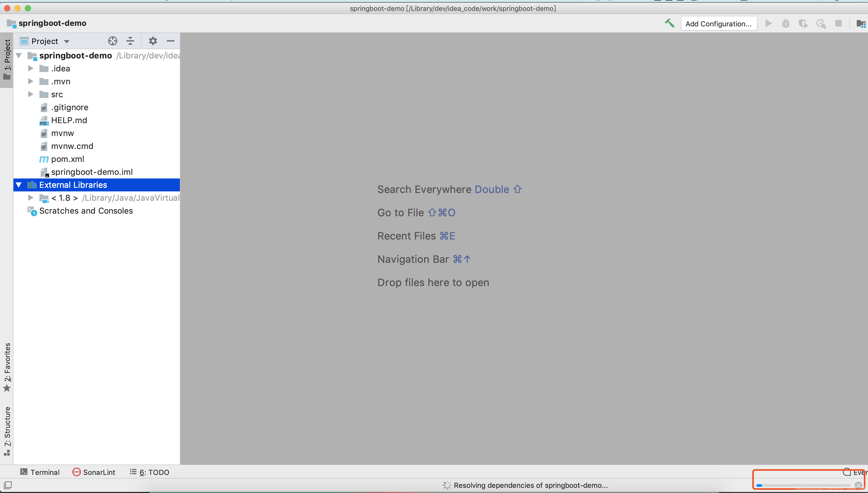This screenshot has height=493, width=868.
Task: Click 'Resolving dependencies of springboot-demo...' status text
Action: pos(530,485)
